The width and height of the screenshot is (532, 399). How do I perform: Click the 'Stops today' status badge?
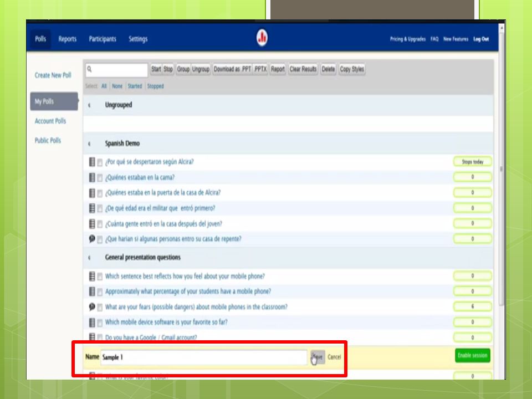472,162
